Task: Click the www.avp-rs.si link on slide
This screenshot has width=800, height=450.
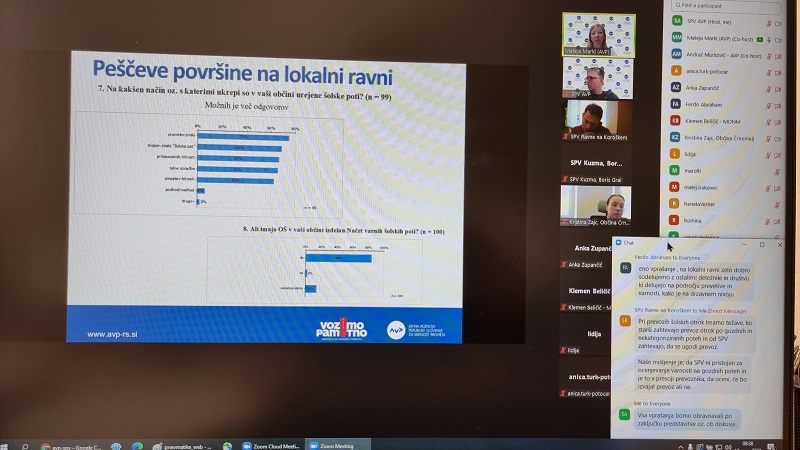Action: point(111,334)
